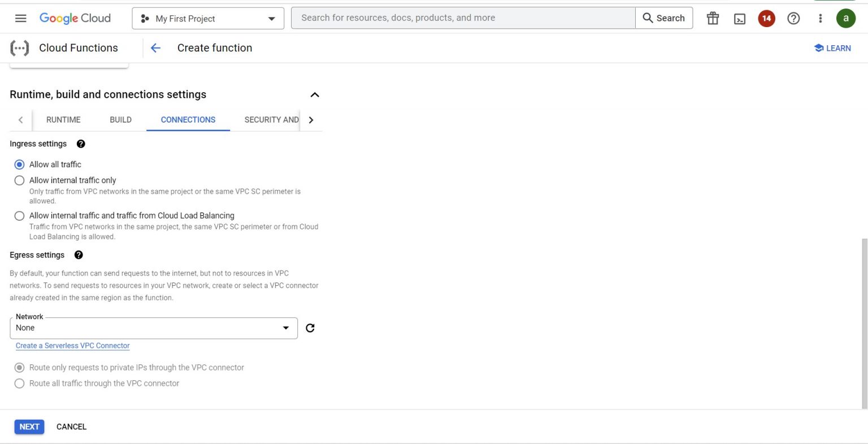Click the CANCEL button

(x=71, y=426)
